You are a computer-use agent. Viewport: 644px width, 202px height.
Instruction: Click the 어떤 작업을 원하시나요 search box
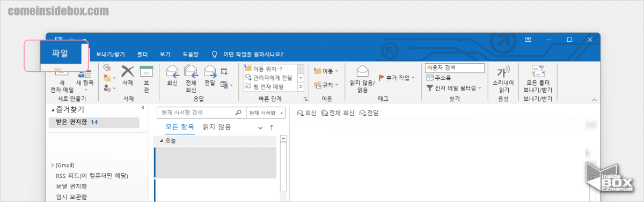coord(247,54)
